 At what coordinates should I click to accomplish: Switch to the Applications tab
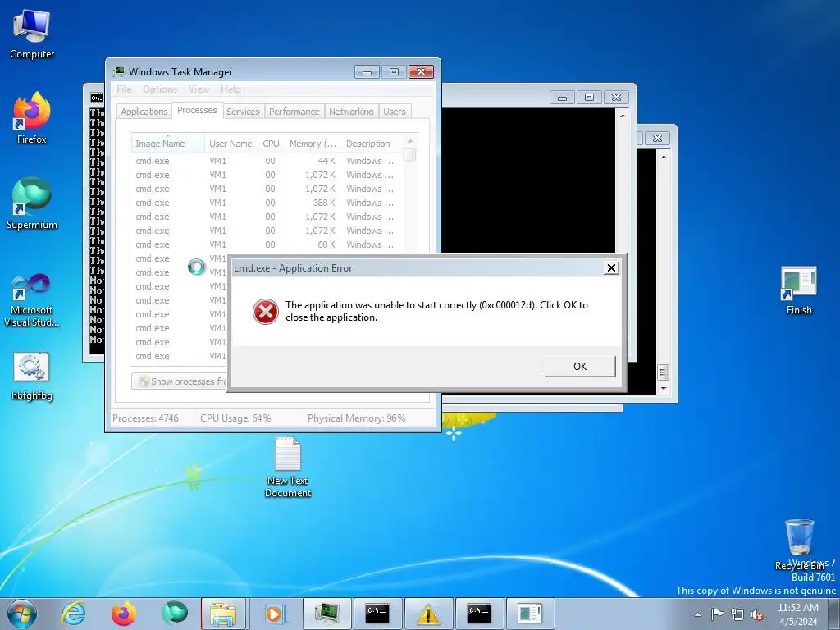pyautogui.click(x=144, y=112)
